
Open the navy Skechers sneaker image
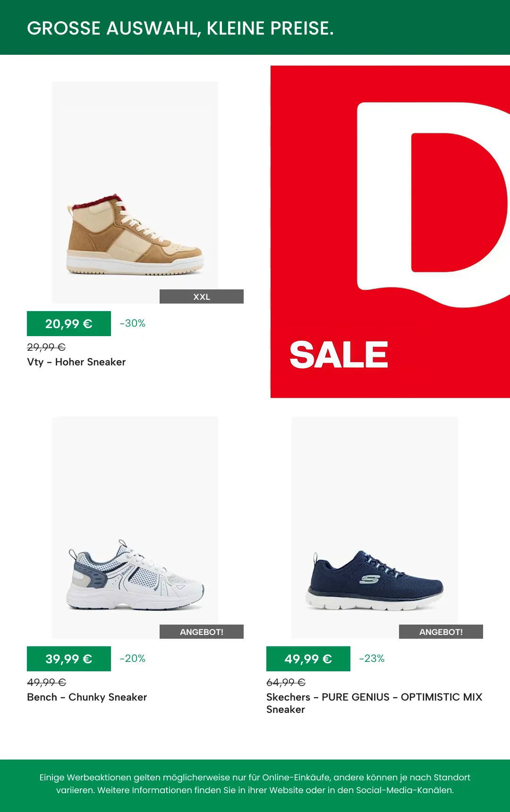(375, 528)
